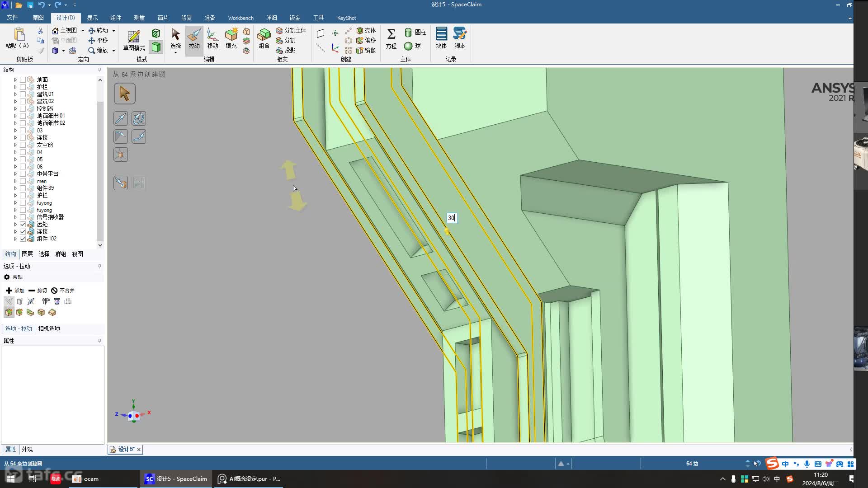Viewport: 868px width, 488px height.
Task: Click the Project (投影) tool
Action: click(286, 50)
